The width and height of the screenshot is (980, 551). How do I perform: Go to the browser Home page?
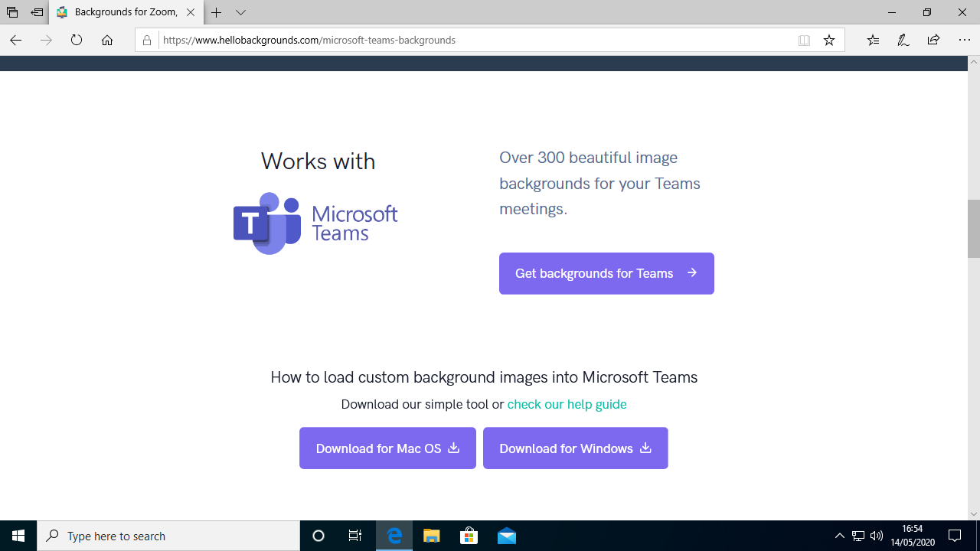click(107, 41)
